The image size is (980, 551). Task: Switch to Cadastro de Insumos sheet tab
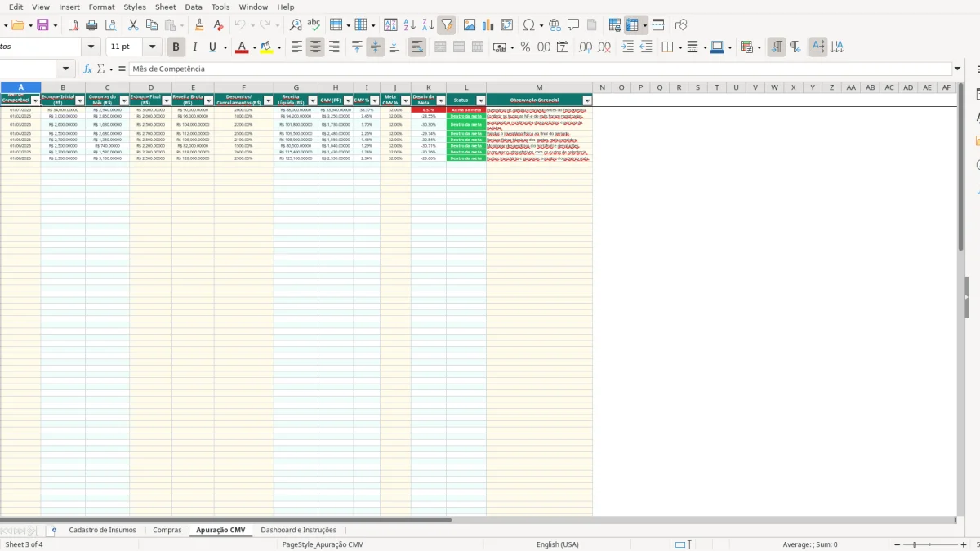102,530
